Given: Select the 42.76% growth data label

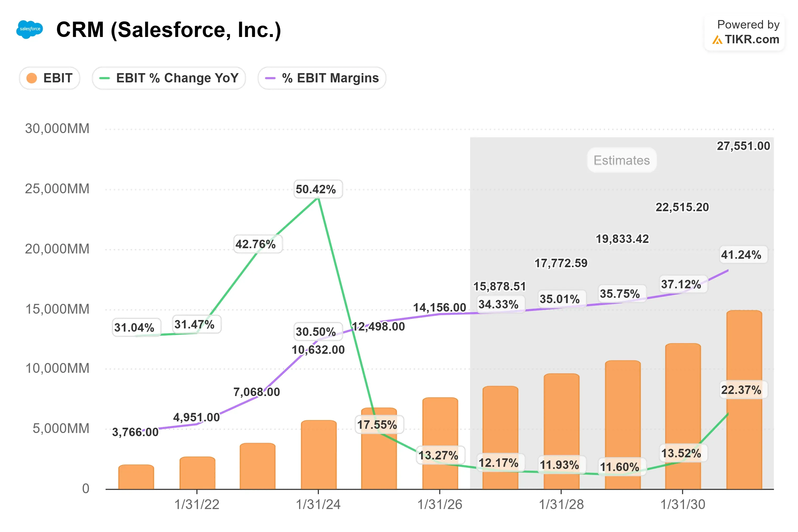Looking at the screenshot, I should pyautogui.click(x=258, y=244).
